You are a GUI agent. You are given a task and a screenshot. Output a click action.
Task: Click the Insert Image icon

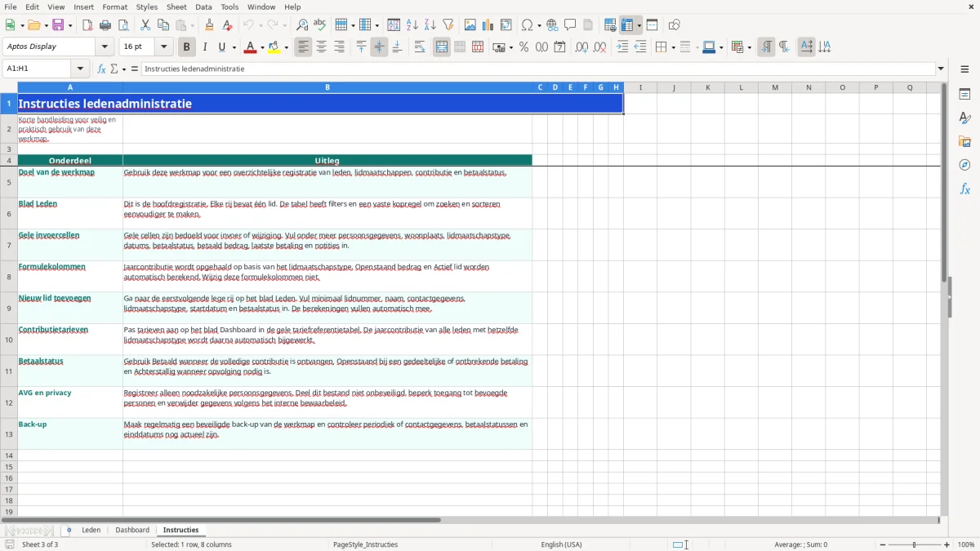click(470, 25)
